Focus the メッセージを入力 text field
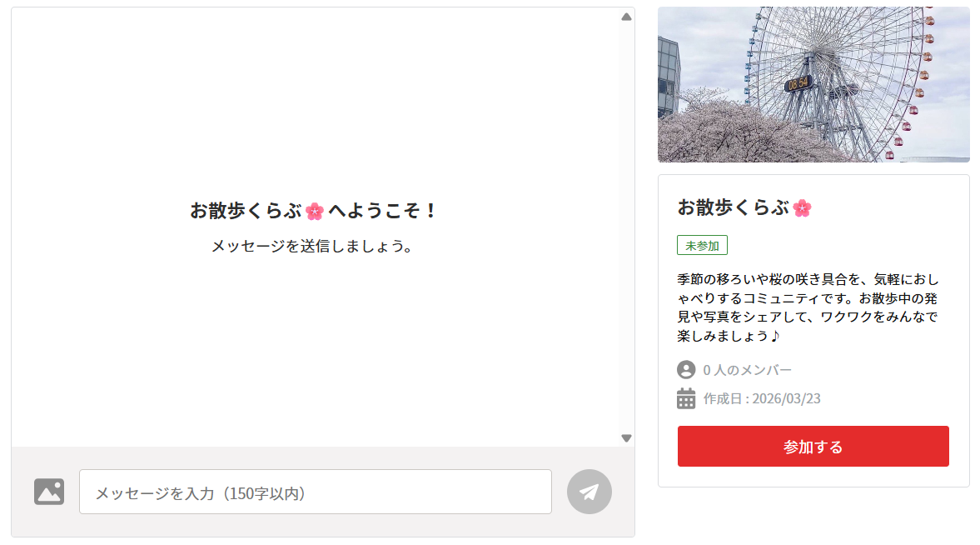The image size is (980, 545). point(315,492)
